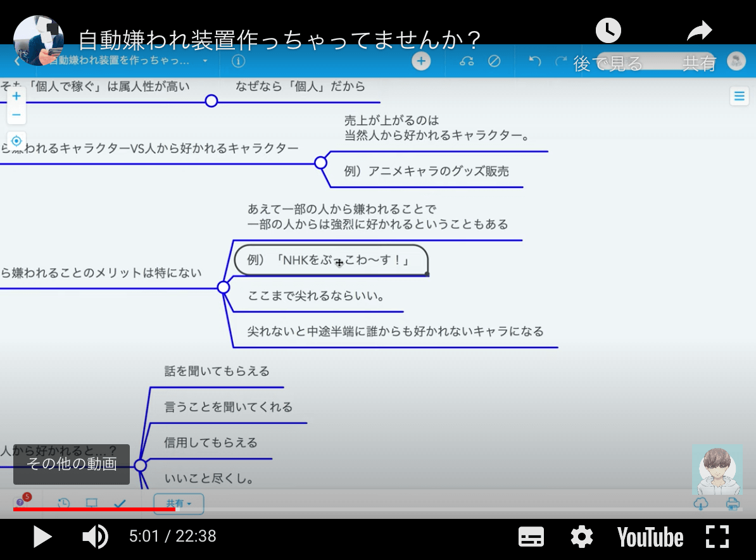This screenshot has width=756, height=560.
Task: Open 共有 share dropdown in bottom bar
Action: (x=179, y=504)
